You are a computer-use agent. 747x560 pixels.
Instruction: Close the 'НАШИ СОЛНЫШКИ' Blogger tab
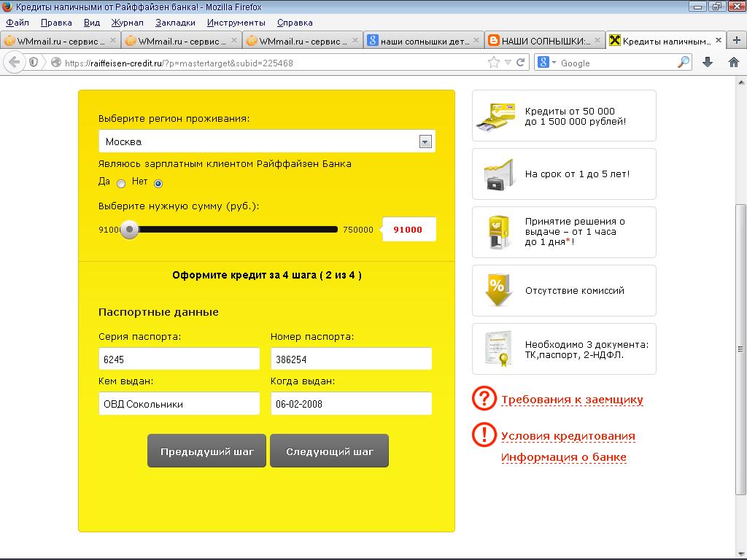[x=597, y=41]
